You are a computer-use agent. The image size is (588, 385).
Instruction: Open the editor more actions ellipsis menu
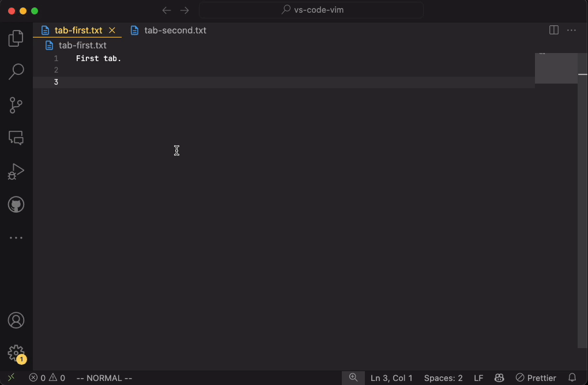[571, 30]
